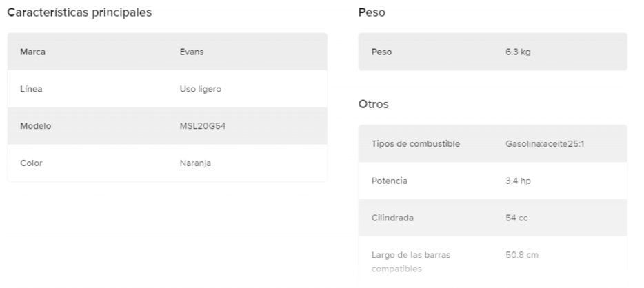Click the '50.8 cm' bar length value
644x288 pixels.
pos(522,256)
